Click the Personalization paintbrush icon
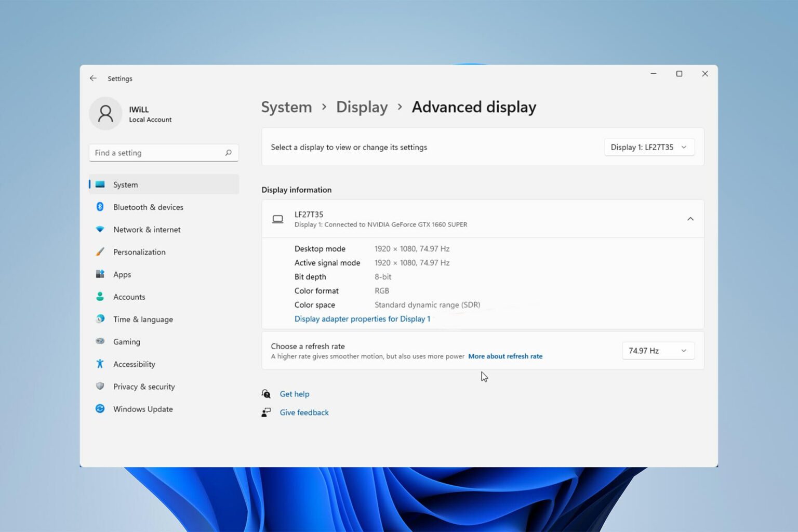Screen dimensions: 798x532 pos(100,251)
